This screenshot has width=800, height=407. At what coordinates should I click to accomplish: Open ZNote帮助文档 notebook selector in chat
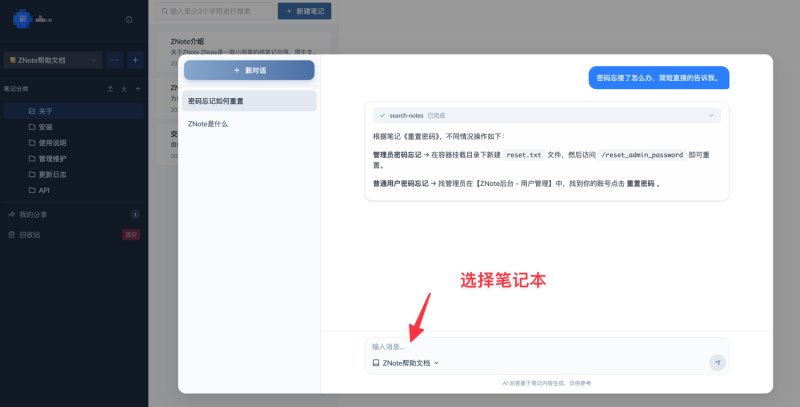coord(406,363)
